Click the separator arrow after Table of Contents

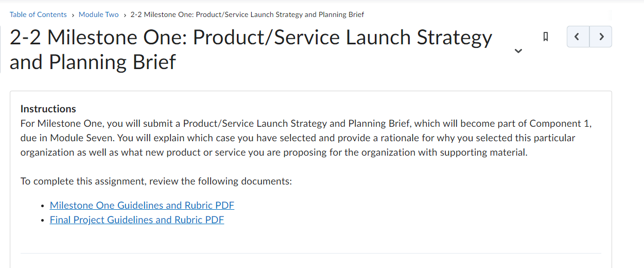[x=73, y=15]
